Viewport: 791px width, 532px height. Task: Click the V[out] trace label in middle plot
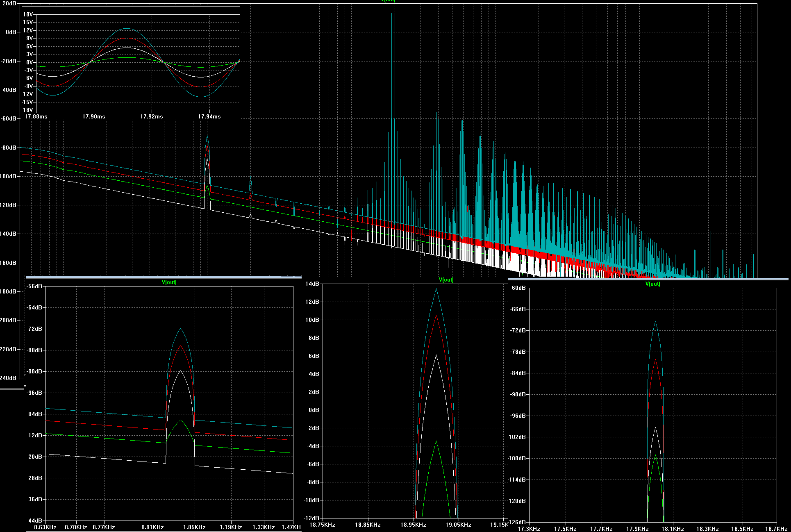pyautogui.click(x=446, y=280)
